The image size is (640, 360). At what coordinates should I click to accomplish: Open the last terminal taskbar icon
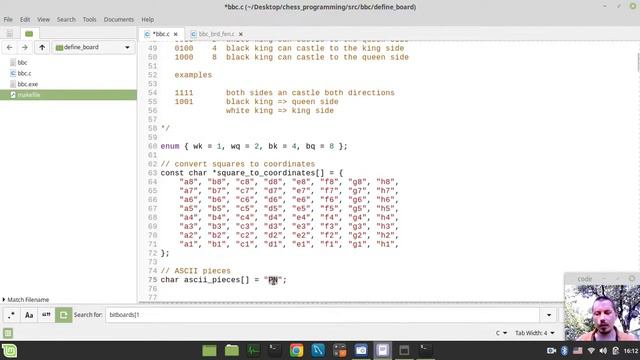click(426, 350)
